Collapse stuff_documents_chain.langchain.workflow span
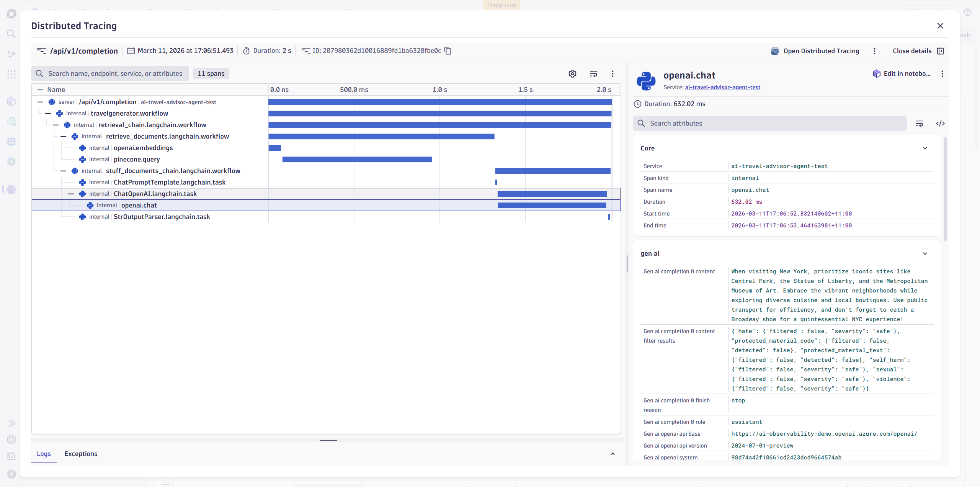Image resolution: width=980 pixels, height=487 pixels. click(63, 171)
